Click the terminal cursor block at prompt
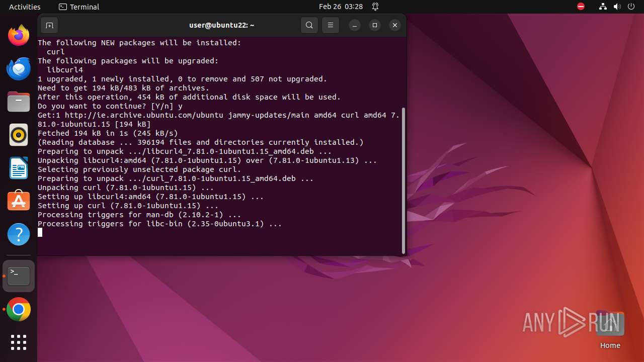Screen dimensions: 644x362 point(40,233)
